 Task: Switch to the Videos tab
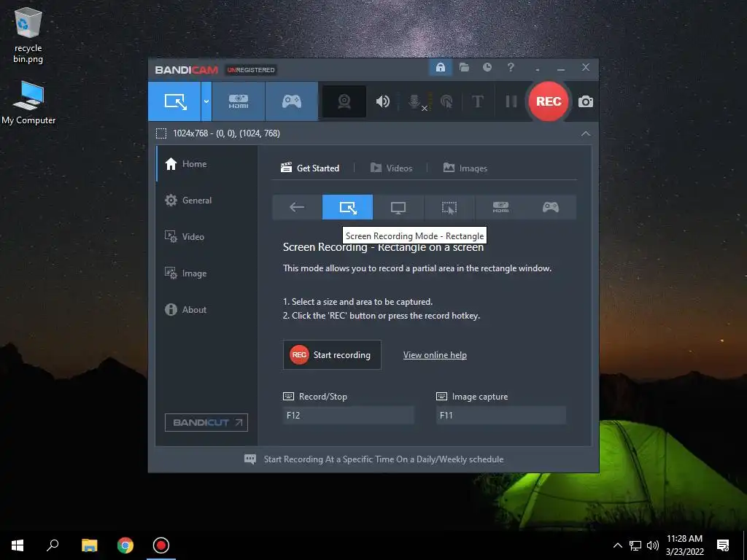pos(391,168)
